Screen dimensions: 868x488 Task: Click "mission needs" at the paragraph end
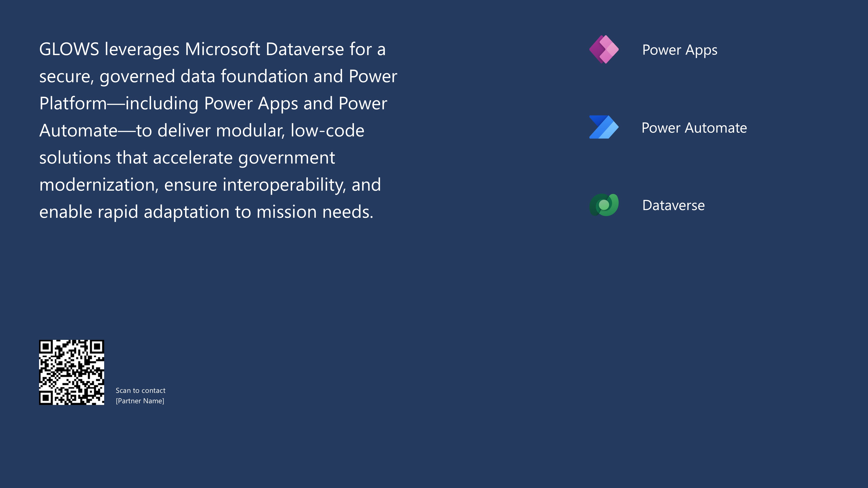point(315,212)
